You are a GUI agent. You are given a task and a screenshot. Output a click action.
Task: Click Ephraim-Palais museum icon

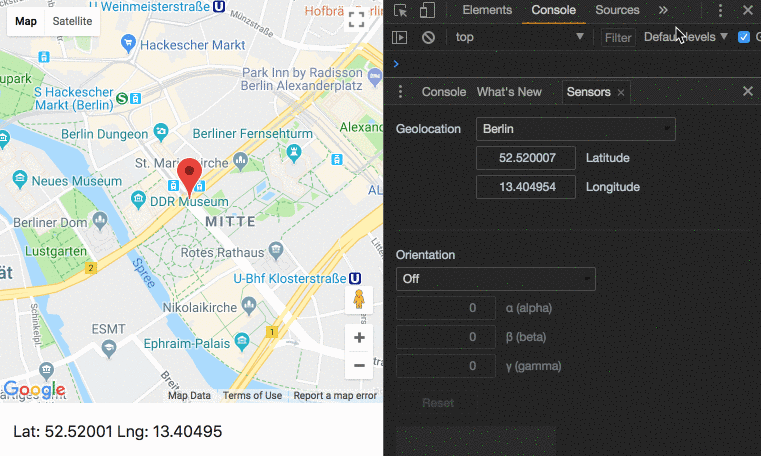[242, 342]
